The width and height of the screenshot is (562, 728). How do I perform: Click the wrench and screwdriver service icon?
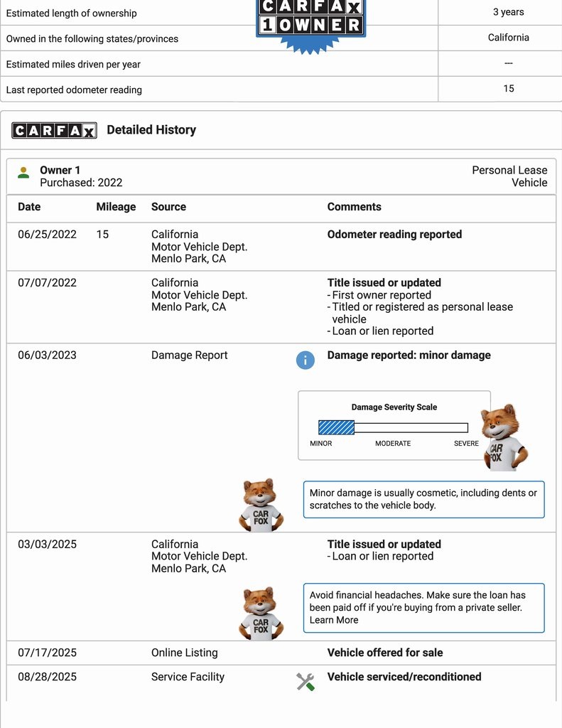click(305, 682)
